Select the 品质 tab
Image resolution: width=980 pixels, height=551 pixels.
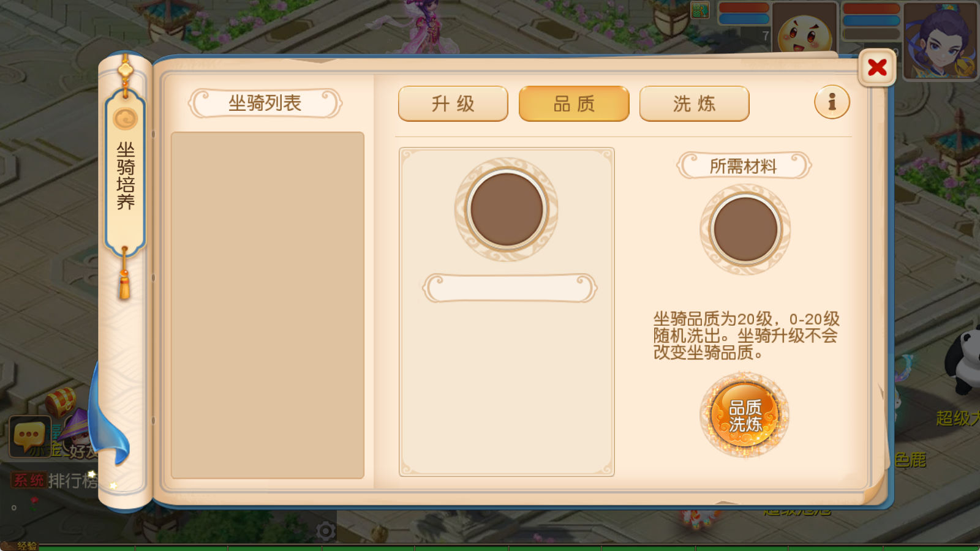coord(574,103)
